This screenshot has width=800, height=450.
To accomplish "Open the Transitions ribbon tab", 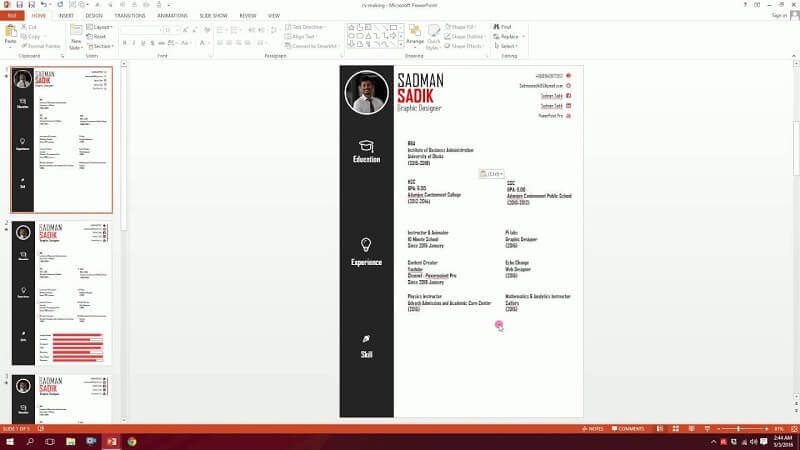I will [129, 16].
